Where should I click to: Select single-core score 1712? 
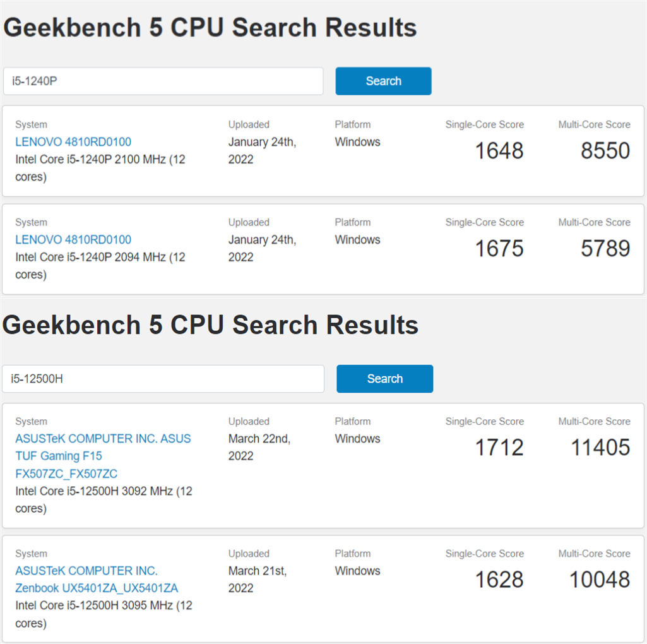(499, 448)
